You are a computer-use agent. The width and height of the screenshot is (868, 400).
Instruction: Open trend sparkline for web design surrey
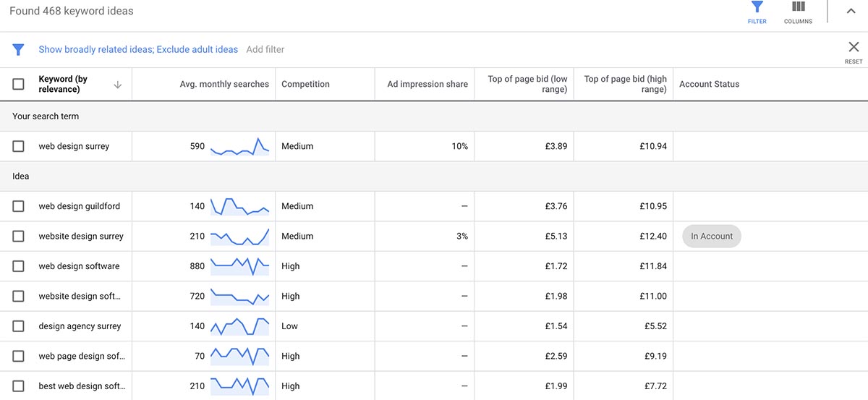[239, 146]
